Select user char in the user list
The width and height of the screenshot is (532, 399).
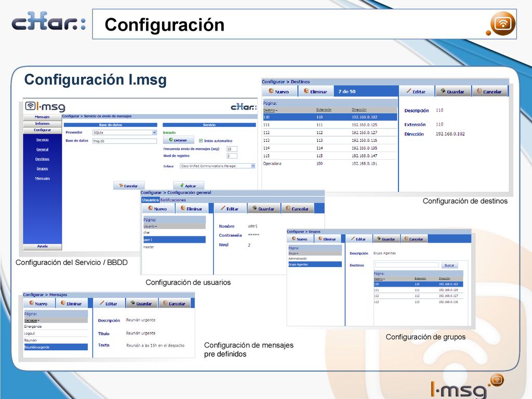coord(175,233)
